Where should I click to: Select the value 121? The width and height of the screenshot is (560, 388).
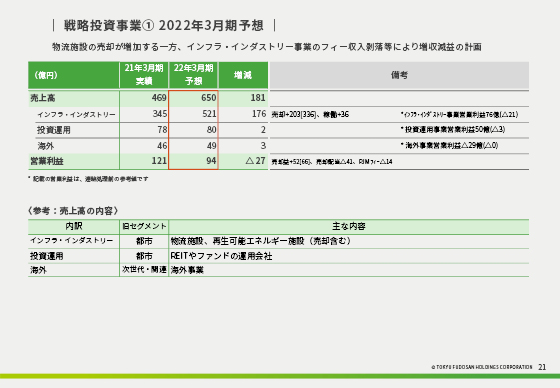tap(159, 161)
